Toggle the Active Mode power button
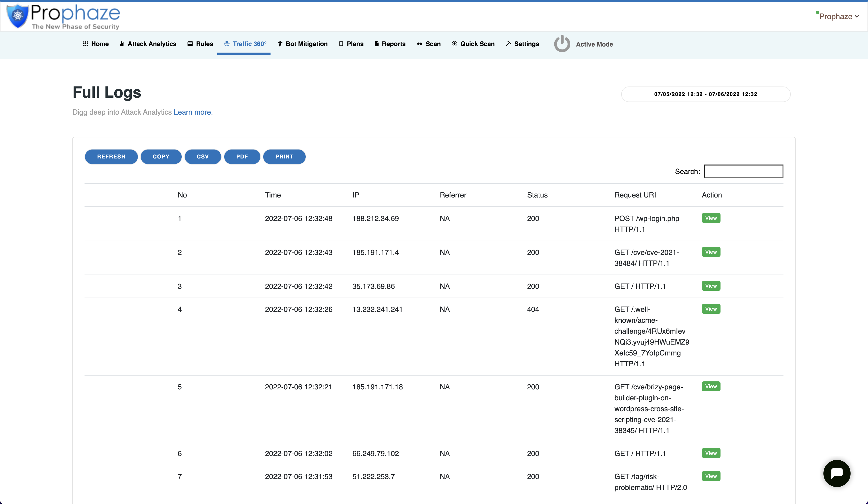Viewport: 868px width, 504px height. (562, 44)
